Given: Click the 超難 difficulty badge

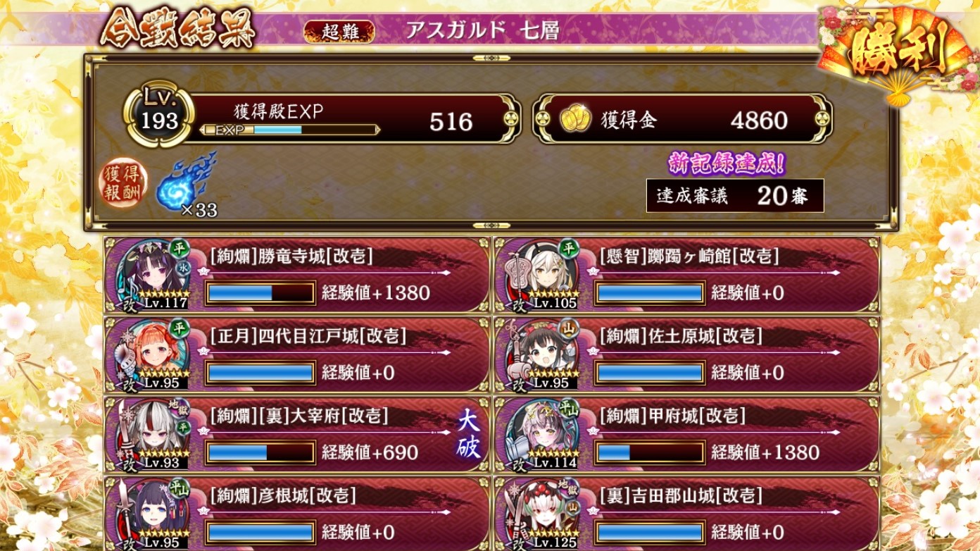Looking at the screenshot, I should point(339,31).
